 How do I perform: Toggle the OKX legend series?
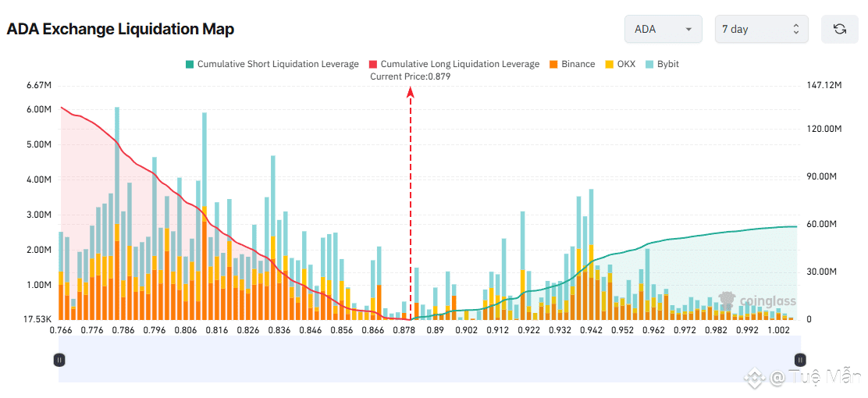(x=620, y=64)
